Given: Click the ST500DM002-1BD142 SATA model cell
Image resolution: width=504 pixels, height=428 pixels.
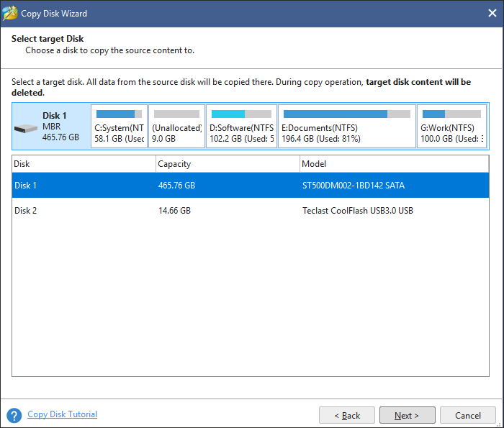Looking at the screenshot, I should tap(354, 186).
